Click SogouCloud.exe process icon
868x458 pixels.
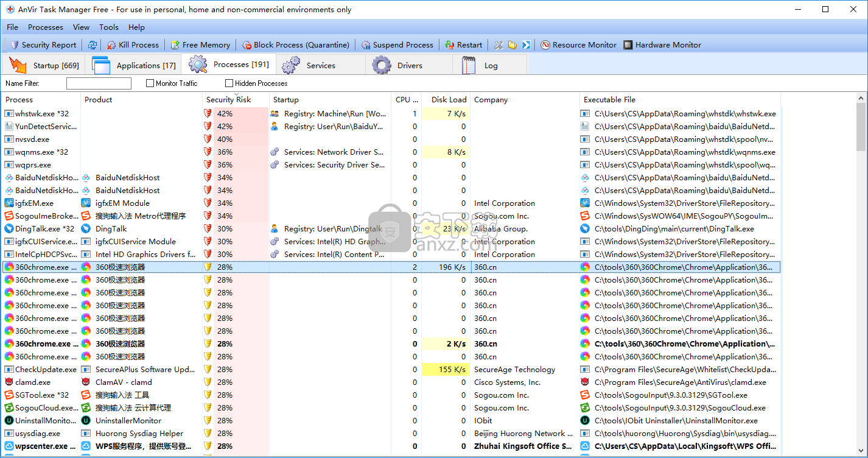coord(9,407)
